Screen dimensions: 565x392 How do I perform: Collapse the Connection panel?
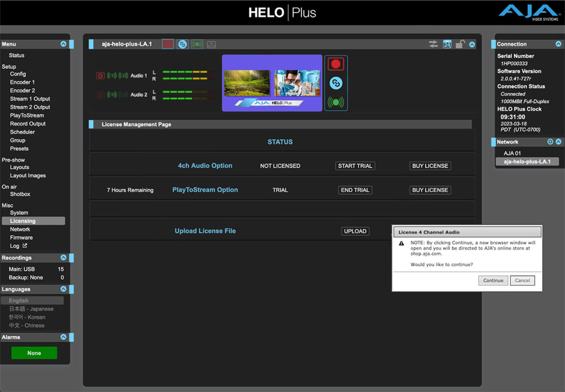pyautogui.click(x=558, y=44)
